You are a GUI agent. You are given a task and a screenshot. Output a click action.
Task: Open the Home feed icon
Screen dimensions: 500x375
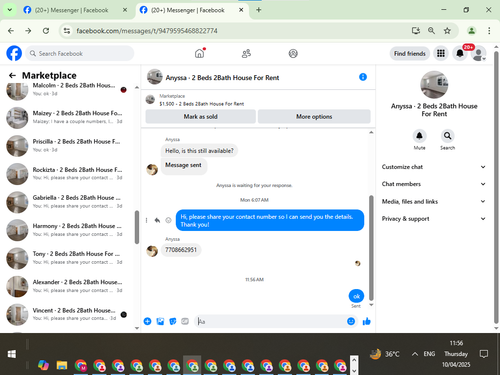coord(199,53)
